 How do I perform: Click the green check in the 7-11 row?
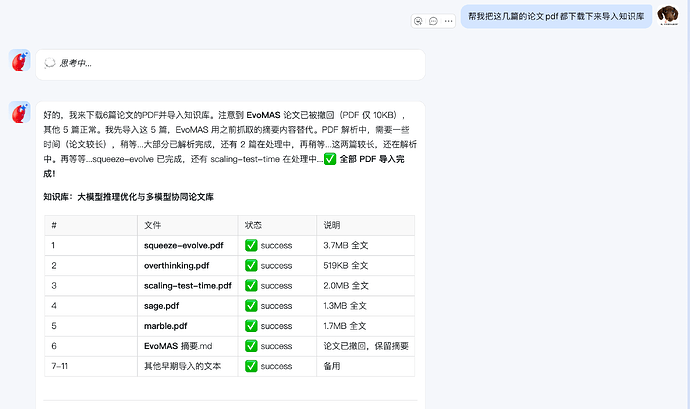[251, 366]
